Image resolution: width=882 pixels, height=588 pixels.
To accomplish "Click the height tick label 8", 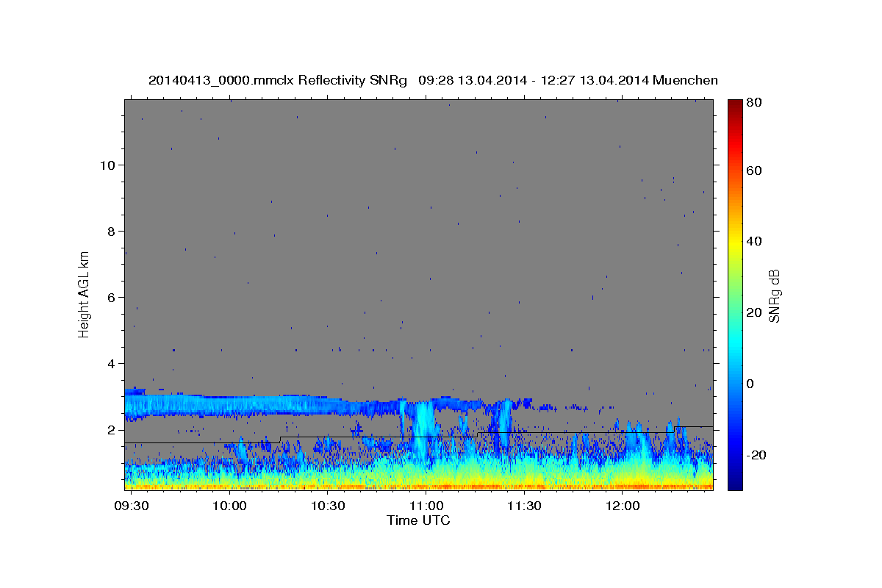I will click(x=112, y=231).
